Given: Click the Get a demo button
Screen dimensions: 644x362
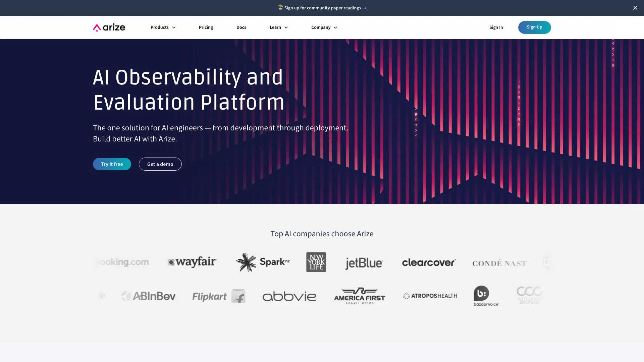Looking at the screenshot, I should [160, 164].
